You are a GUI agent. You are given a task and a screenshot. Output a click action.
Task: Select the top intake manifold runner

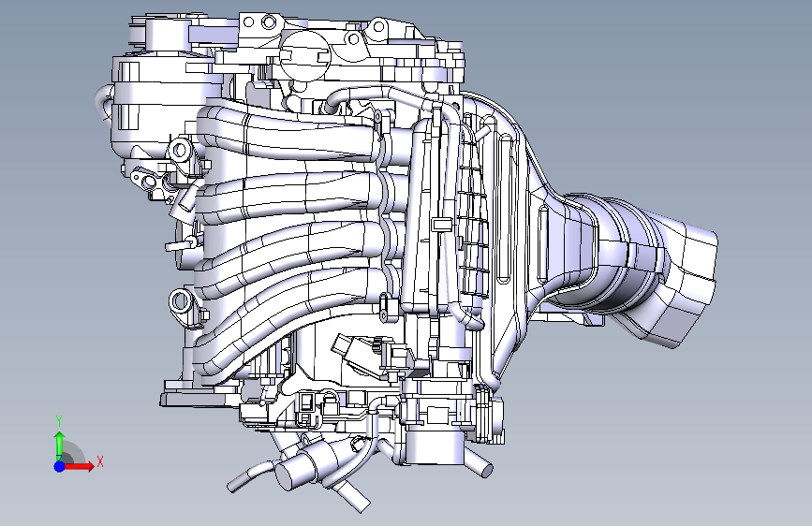click(x=290, y=134)
